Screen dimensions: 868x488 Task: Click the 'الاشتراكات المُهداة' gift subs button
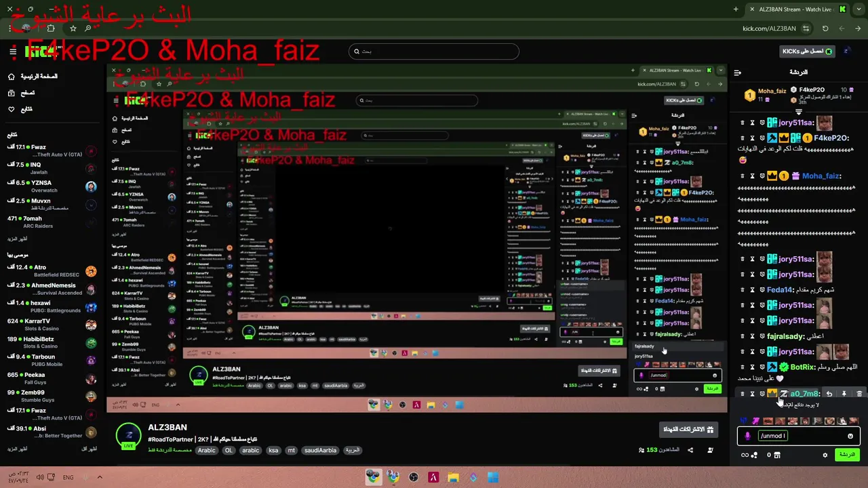(x=688, y=429)
